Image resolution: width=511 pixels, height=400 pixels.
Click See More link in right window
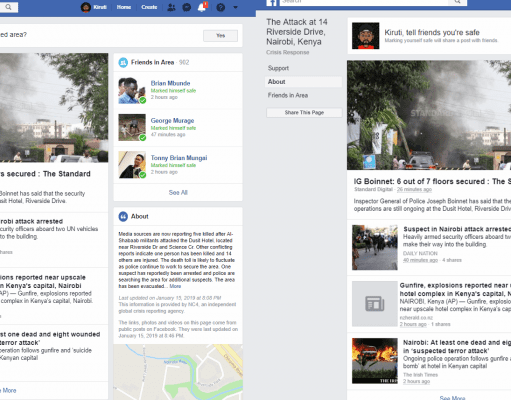coord(452,398)
